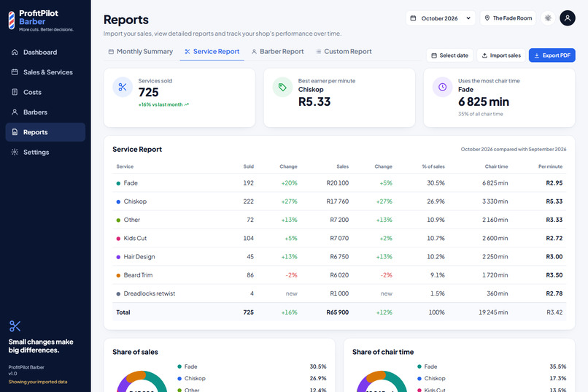
Task: Click the Chiskop blue color dot in table
Action: (x=118, y=201)
